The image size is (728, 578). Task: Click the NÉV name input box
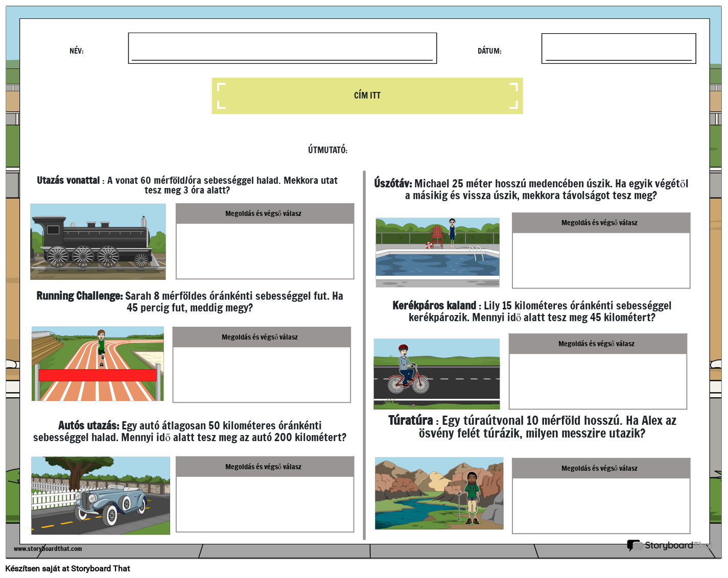tap(282, 48)
